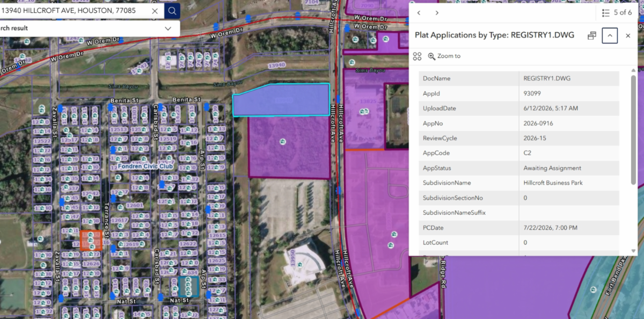The width and height of the screenshot is (644, 319).
Task: Click the address marker near label 13825
Action: point(364,112)
